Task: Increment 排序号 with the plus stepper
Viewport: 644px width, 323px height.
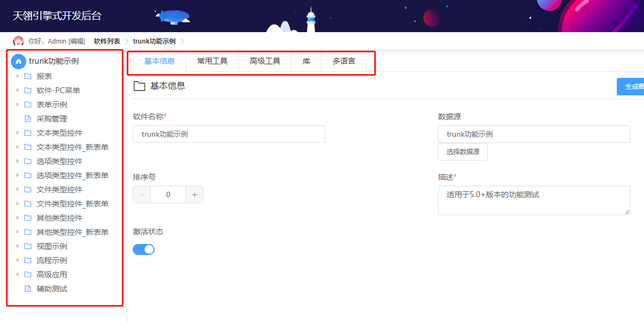Action: pyautogui.click(x=194, y=194)
